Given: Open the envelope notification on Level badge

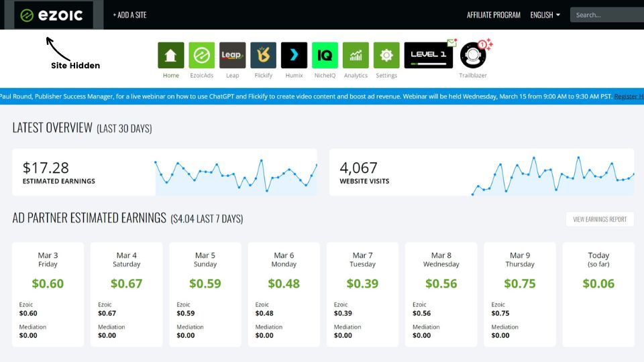Looking at the screenshot, I should coord(452,42).
